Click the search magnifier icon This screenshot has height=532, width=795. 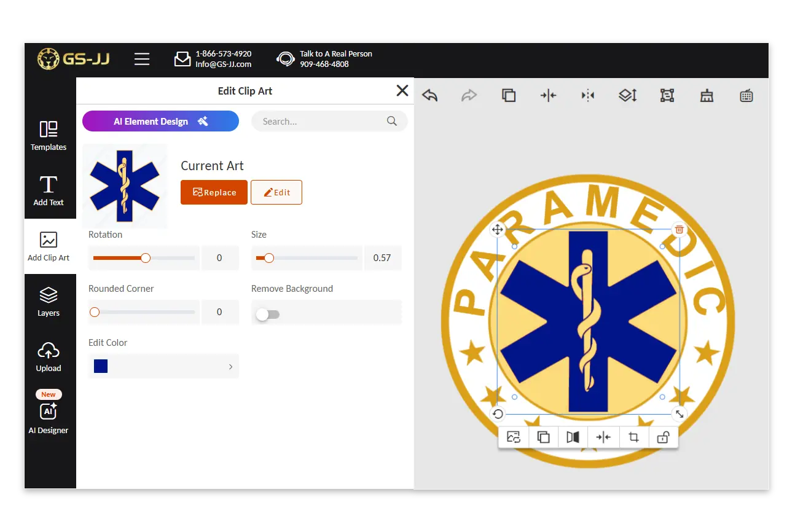[392, 121]
